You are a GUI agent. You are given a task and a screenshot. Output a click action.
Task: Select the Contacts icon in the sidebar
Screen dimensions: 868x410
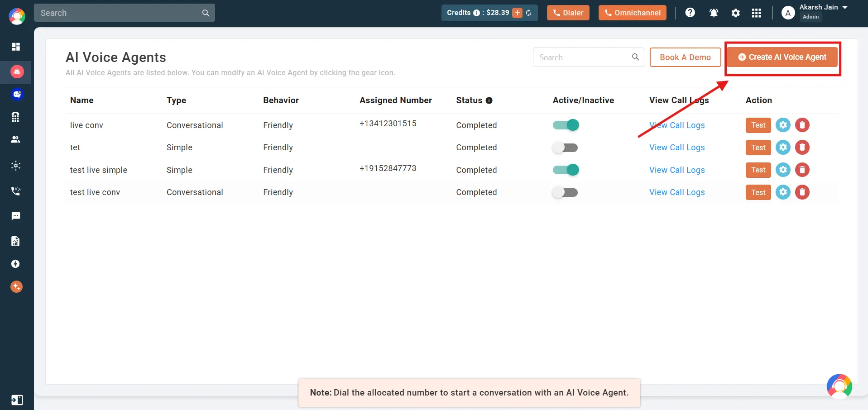click(16, 139)
